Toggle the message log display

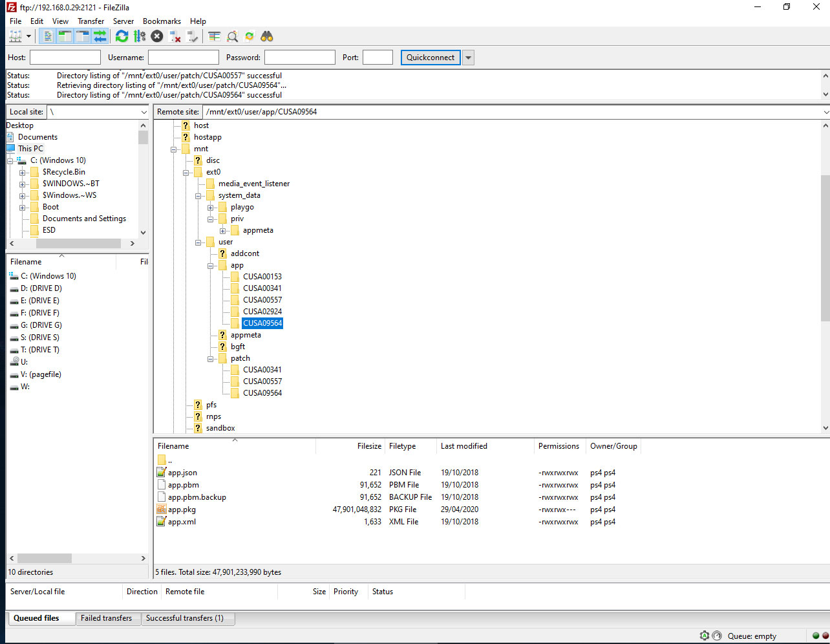tap(48, 37)
